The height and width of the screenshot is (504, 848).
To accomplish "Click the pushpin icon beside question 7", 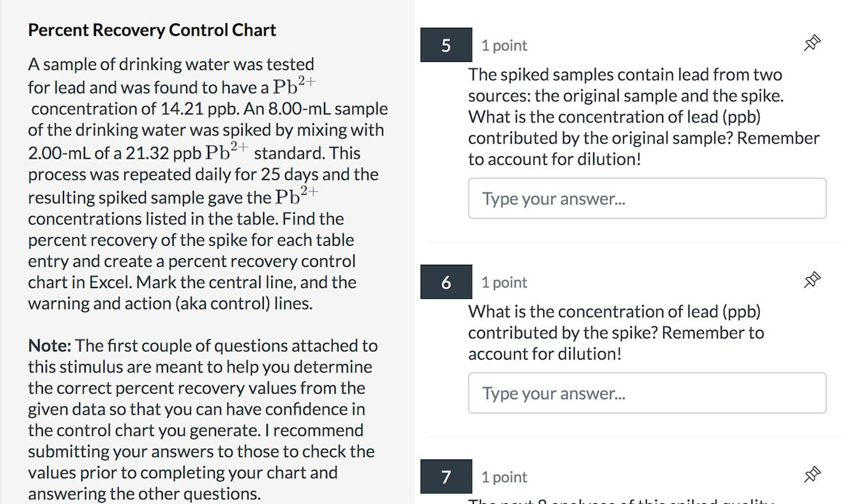I will click(x=812, y=473).
